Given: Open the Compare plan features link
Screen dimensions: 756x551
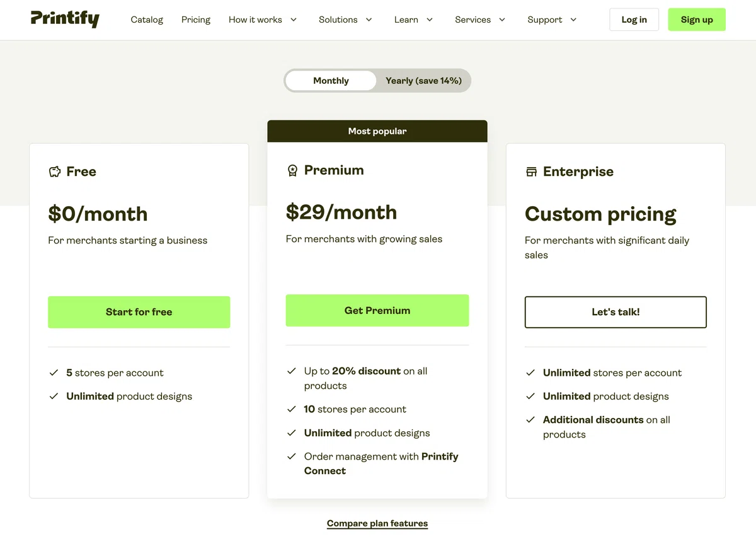Looking at the screenshot, I should click(x=377, y=523).
